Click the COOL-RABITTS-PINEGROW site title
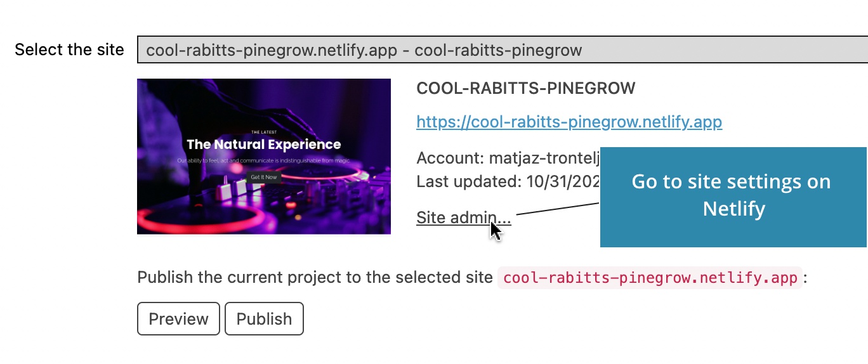 point(526,88)
